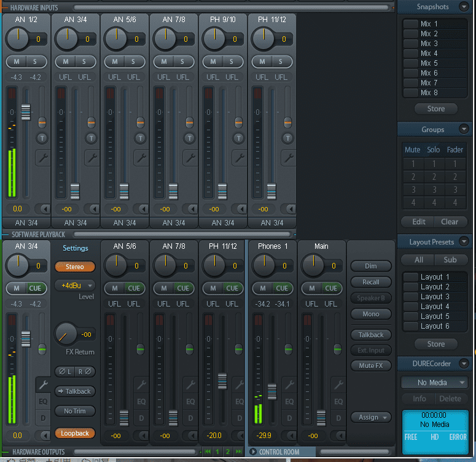476x462 pixels.
Task: Click Edit in the Groups panel
Action: pos(418,222)
